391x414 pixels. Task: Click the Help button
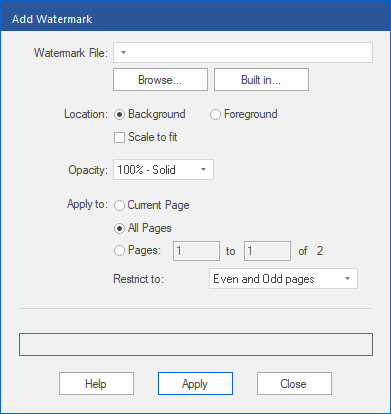pos(96,384)
